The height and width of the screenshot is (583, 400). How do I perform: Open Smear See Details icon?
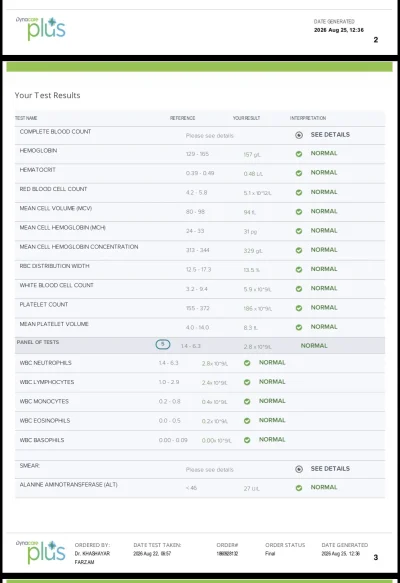point(299,469)
